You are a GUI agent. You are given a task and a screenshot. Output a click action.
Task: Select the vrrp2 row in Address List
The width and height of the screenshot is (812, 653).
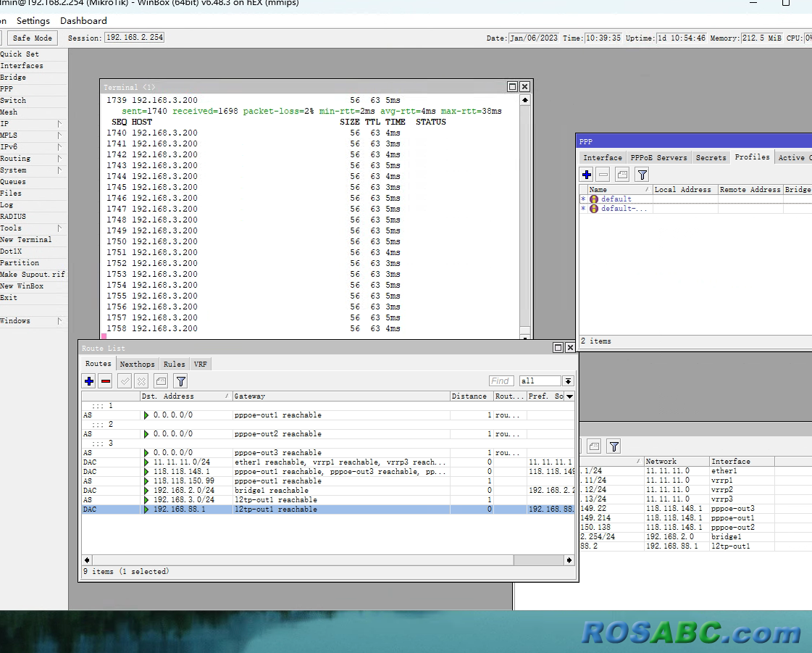point(695,490)
